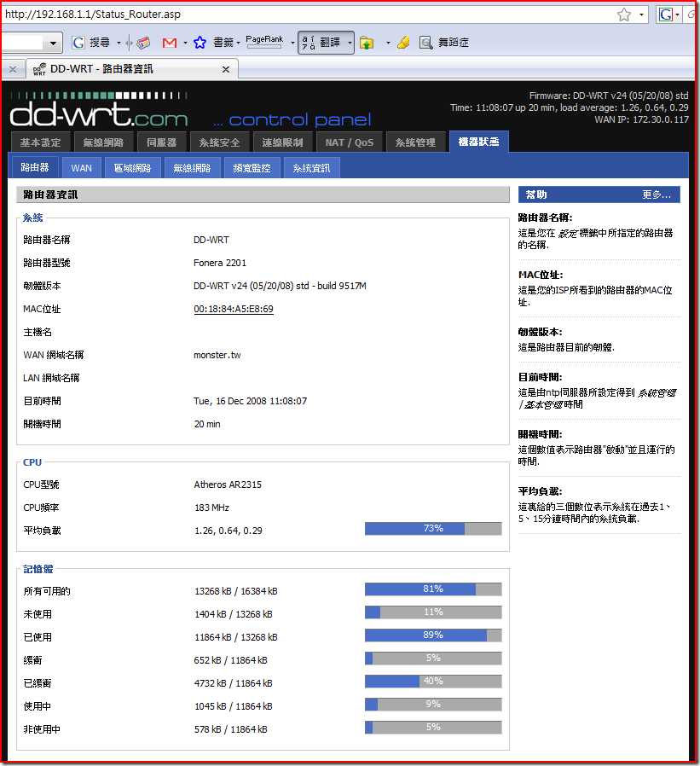The width and height of the screenshot is (700, 766).
Task: Click the blue bookmarks star icon
Action: 200,43
